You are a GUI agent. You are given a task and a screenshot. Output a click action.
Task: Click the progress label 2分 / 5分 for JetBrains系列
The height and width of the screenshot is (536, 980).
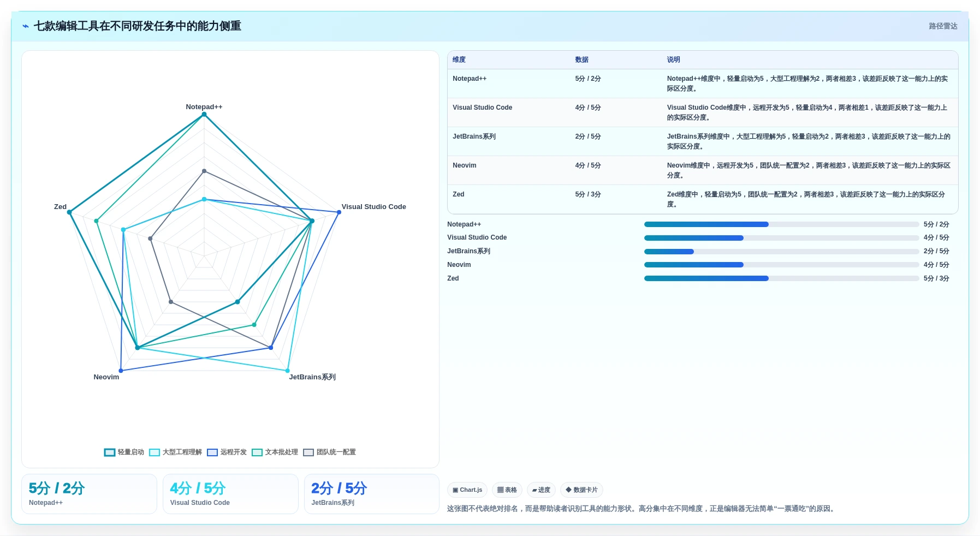click(936, 251)
